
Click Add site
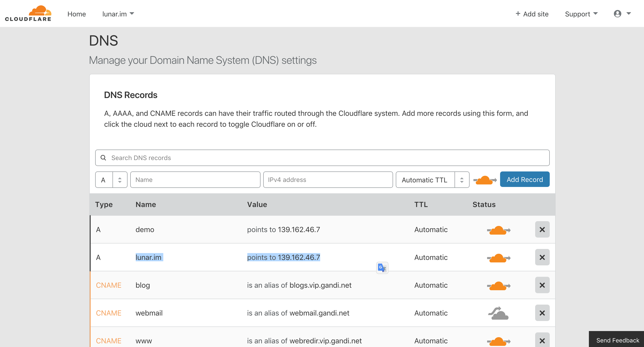tap(532, 14)
